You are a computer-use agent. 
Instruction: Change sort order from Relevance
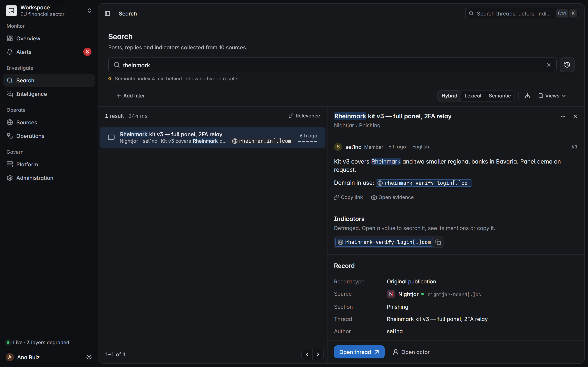coord(304,116)
